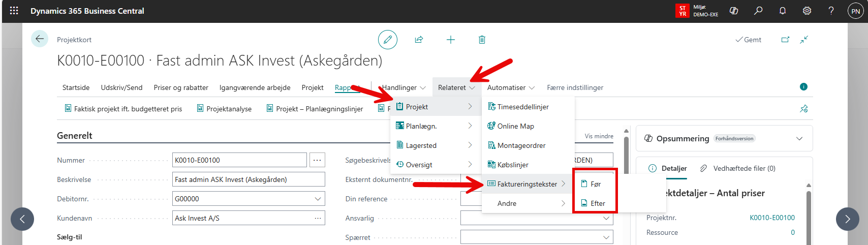Open Faktisk projekt ift. budgetteret pris report
The width and height of the screenshot is (868, 245).
pos(123,109)
